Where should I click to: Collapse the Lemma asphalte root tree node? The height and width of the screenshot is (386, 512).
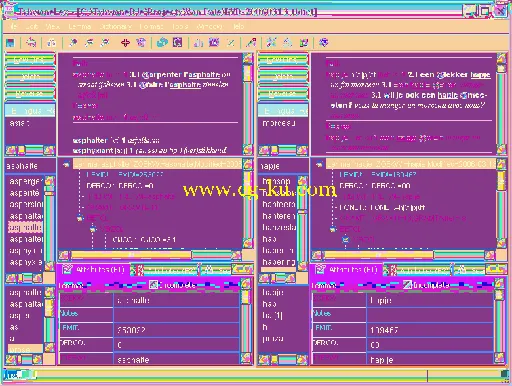66,164
